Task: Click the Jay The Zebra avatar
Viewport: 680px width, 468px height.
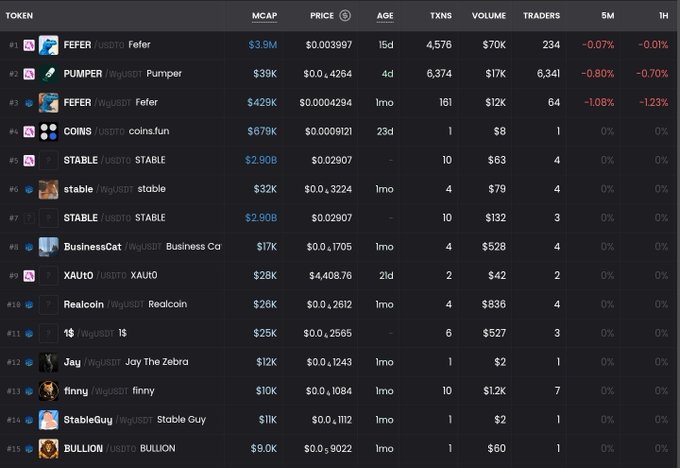Action: pos(49,362)
